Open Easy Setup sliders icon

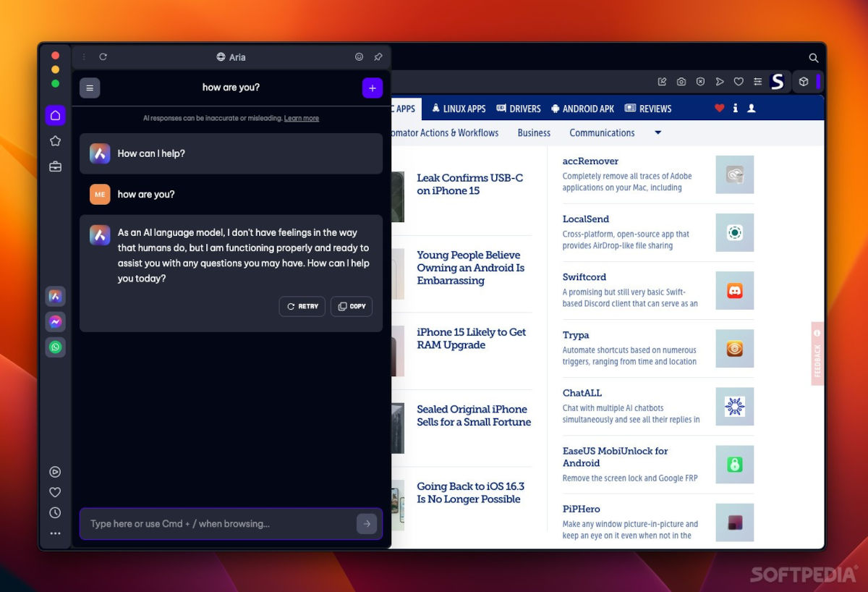pos(758,82)
